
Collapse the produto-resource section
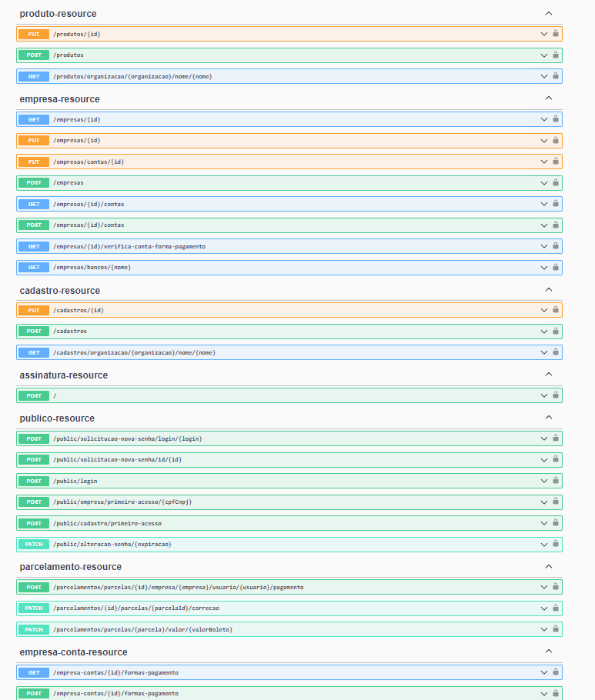tap(549, 13)
